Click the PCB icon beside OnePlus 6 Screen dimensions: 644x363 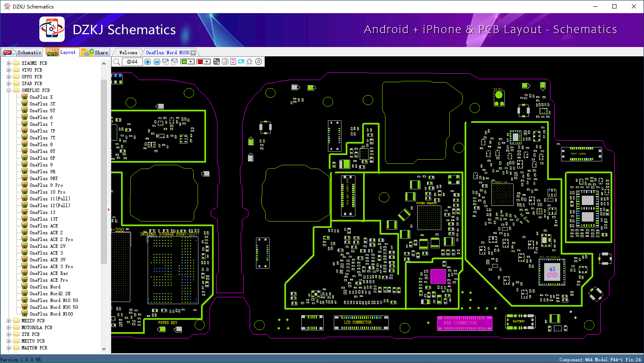pos(25,117)
